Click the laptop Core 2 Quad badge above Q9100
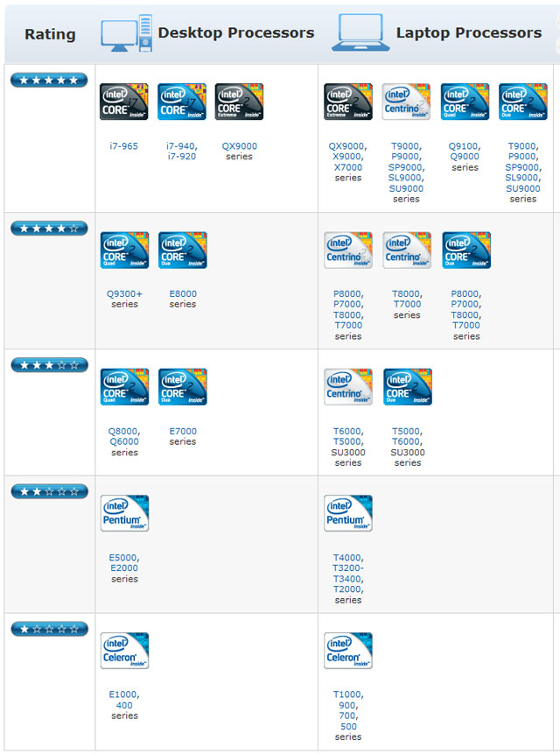 click(x=465, y=102)
